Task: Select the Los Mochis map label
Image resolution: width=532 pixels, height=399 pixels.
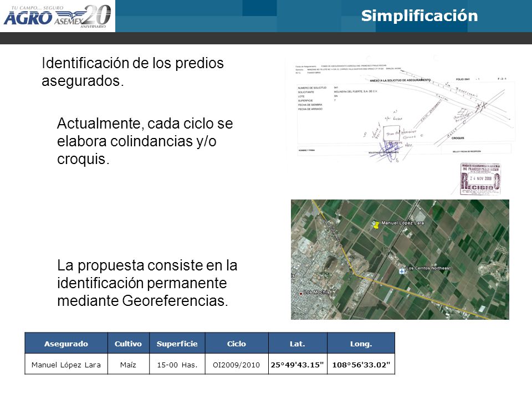Action: click(x=316, y=292)
